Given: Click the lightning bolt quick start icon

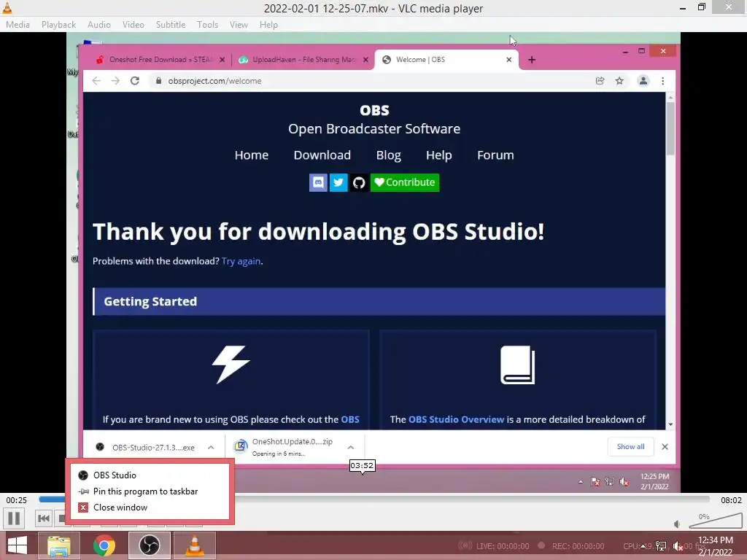Looking at the screenshot, I should click(x=231, y=365).
